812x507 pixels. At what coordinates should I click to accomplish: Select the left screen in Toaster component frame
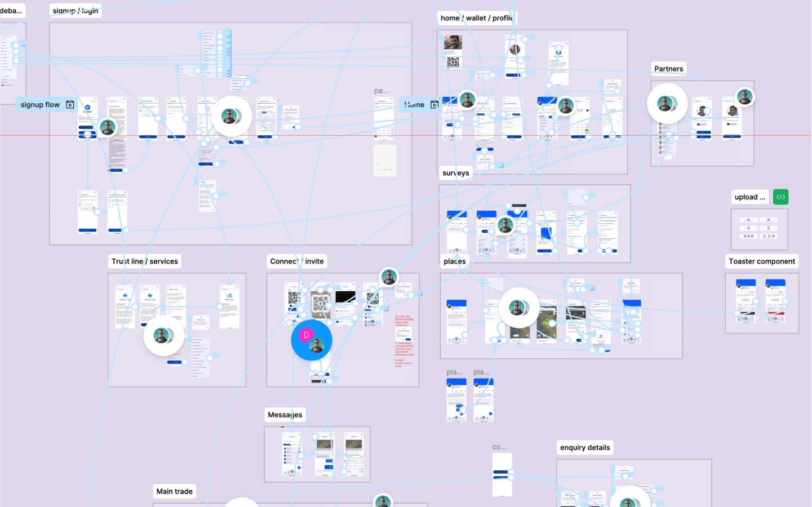(746, 301)
